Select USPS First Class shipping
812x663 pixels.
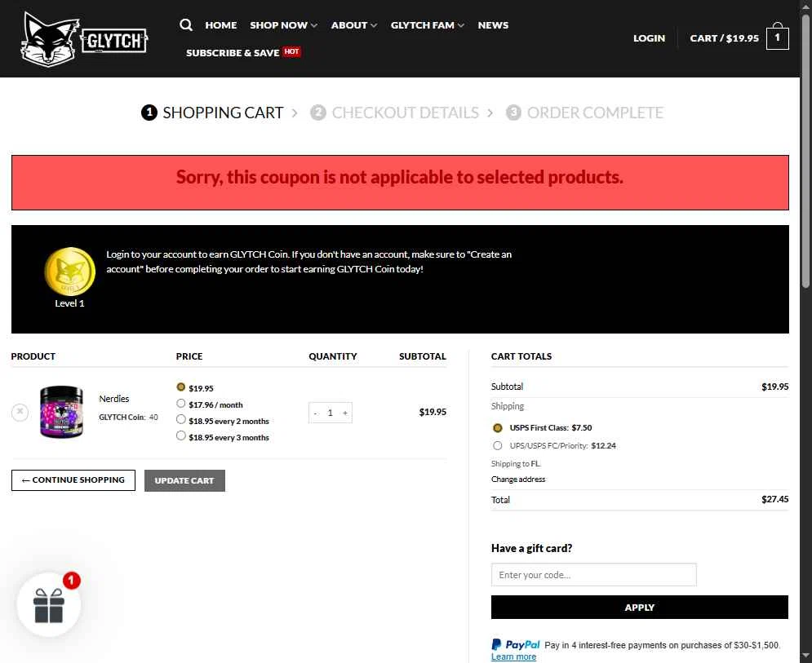[497, 428]
